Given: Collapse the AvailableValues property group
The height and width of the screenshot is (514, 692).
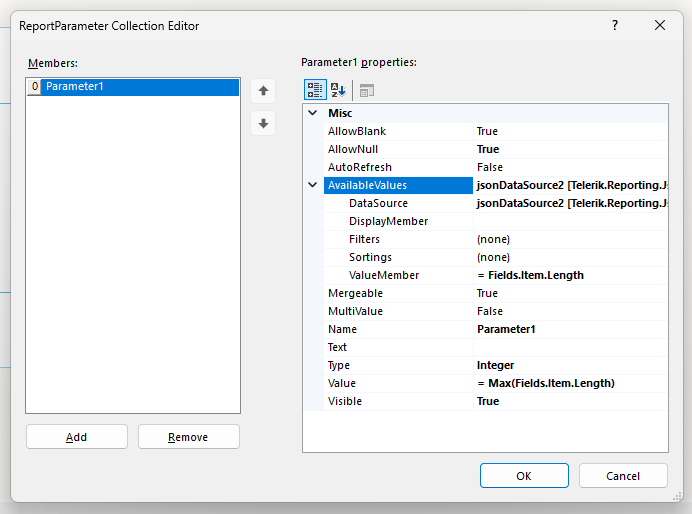Looking at the screenshot, I should point(313,186).
